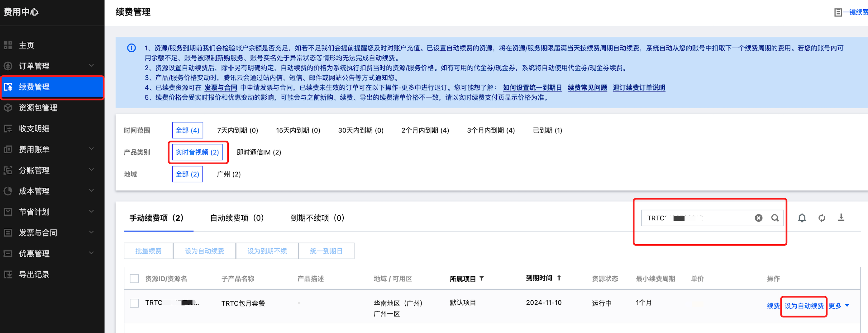Click the refresh list icon
Viewport: 868px width, 333px height.
coord(822,218)
